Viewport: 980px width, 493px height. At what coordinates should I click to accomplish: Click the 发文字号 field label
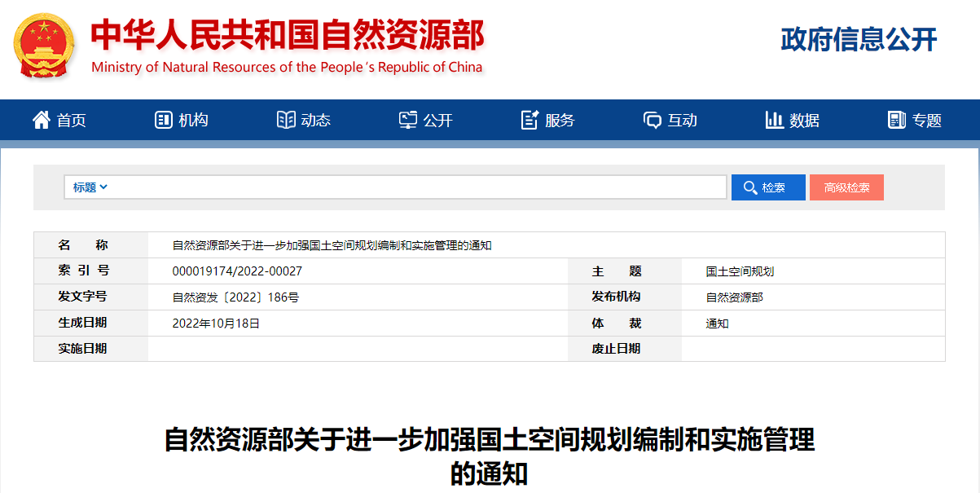82,297
